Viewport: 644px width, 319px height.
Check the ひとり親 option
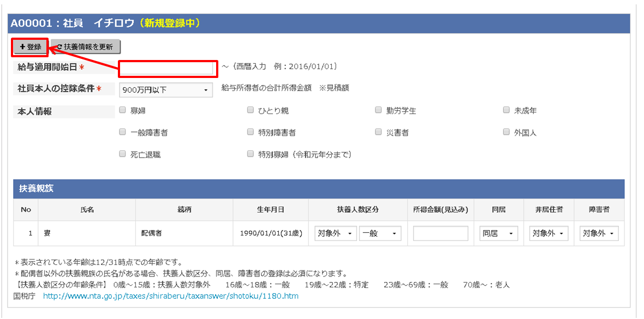tap(249, 110)
